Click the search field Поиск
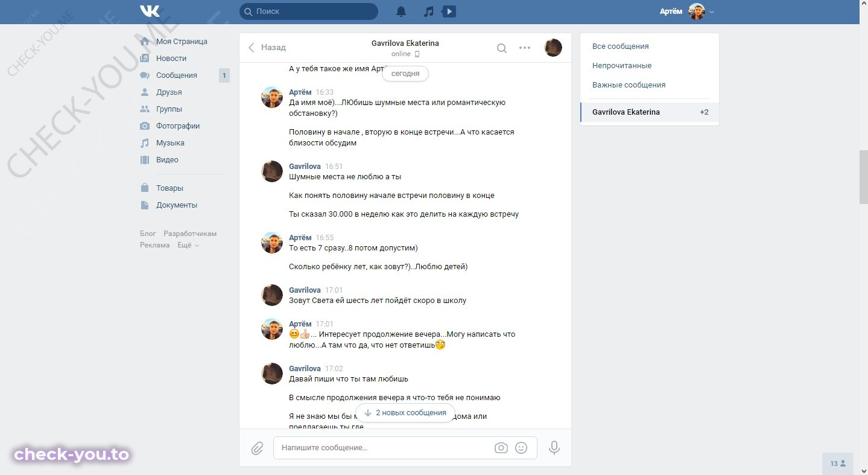Viewport: 868px width, 475px height. pos(309,11)
